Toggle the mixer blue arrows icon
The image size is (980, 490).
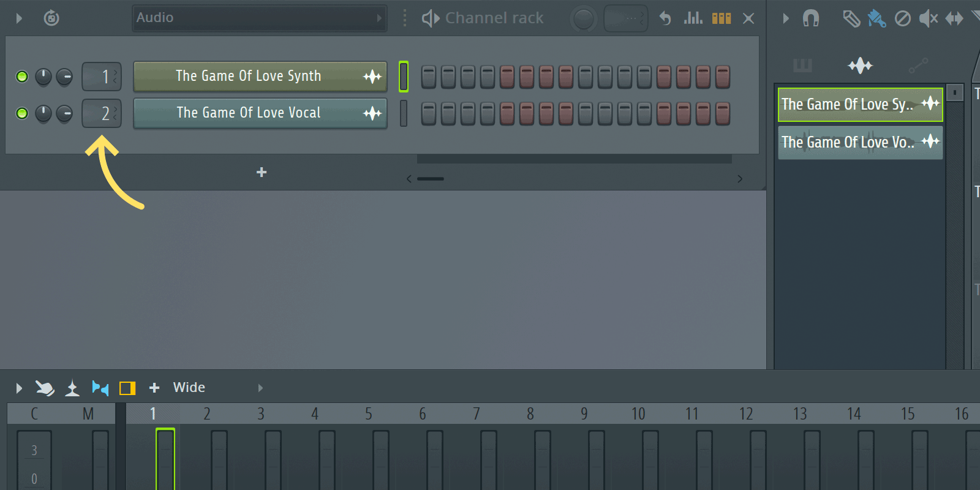pyautogui.click(x=100, y=388)
